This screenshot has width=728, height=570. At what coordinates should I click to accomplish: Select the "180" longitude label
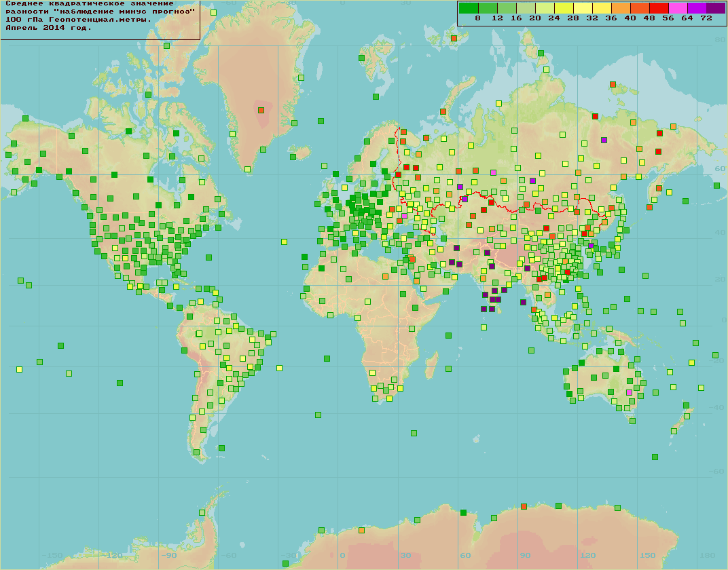[708, 556]
